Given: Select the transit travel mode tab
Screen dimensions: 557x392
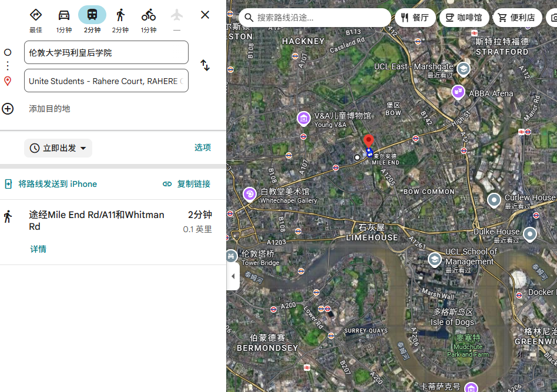Looking at the screenshot, I should click(x=92, y=15).
